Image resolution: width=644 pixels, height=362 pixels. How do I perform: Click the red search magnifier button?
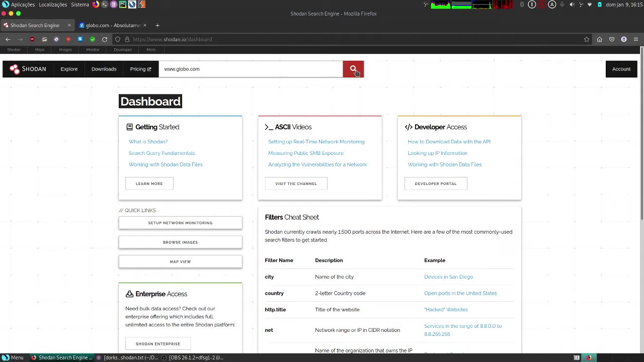point(353,69)
